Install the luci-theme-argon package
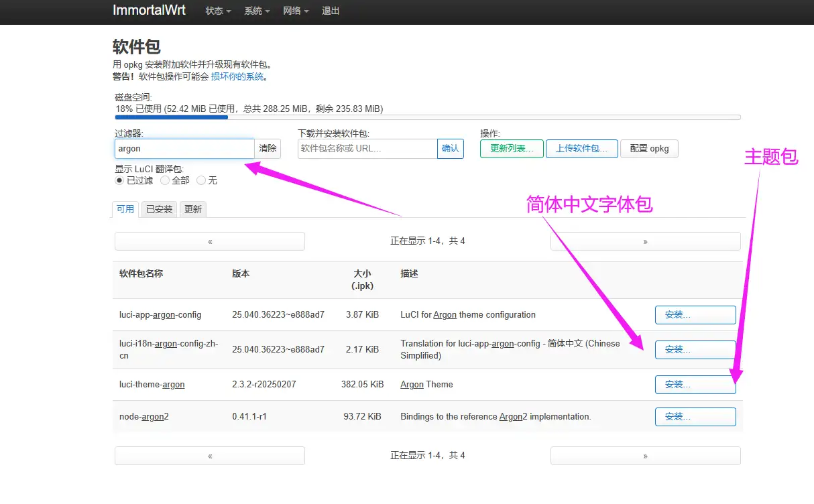This screenshot has width=814, height=504. [x=695, y=384]
